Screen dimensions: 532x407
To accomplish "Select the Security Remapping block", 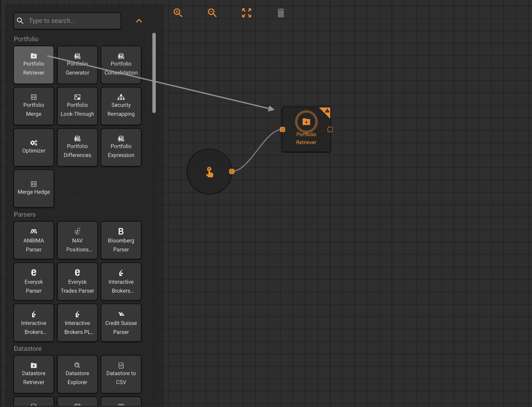I will click(121, 106).
